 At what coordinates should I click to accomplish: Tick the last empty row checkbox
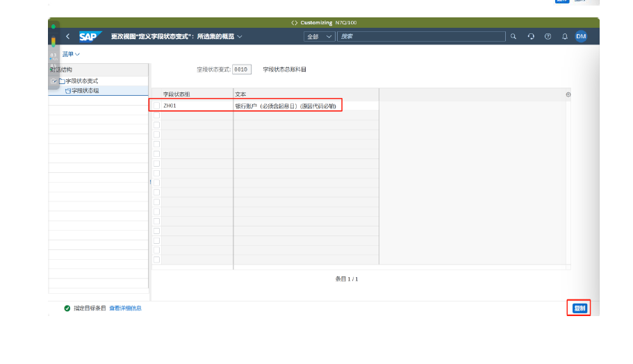click(156, 260)
